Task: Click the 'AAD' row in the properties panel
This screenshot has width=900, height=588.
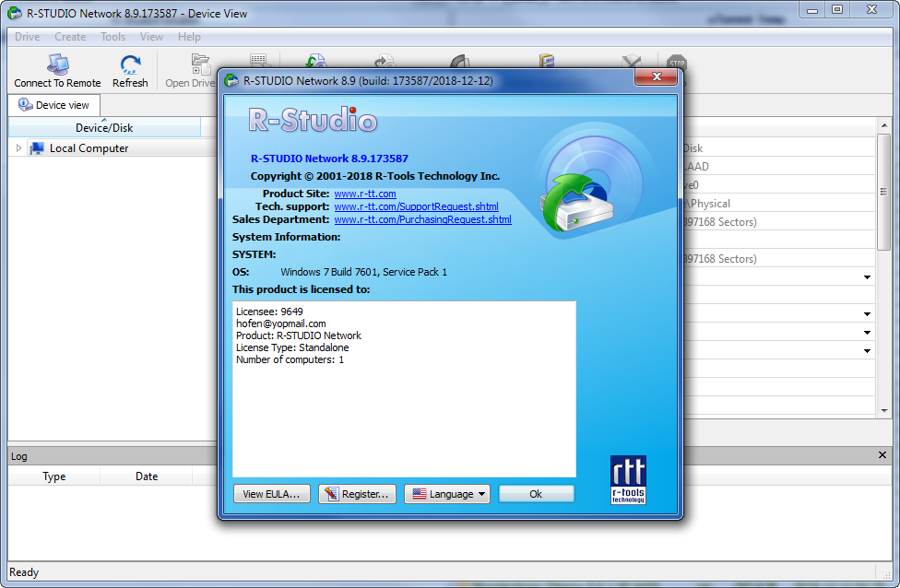Action: [779, 167]
